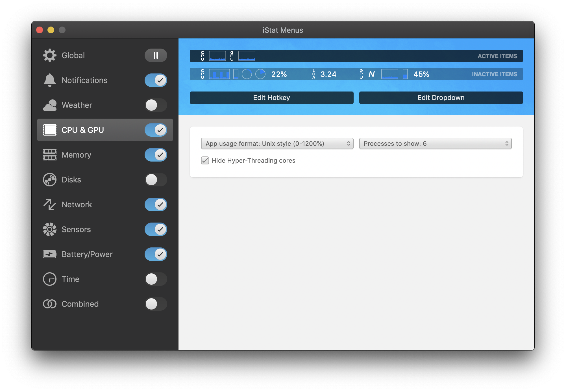Click the GPU 45% text item
The width and height of the screenshot is (566, 392).
click(x=421, y=74)
